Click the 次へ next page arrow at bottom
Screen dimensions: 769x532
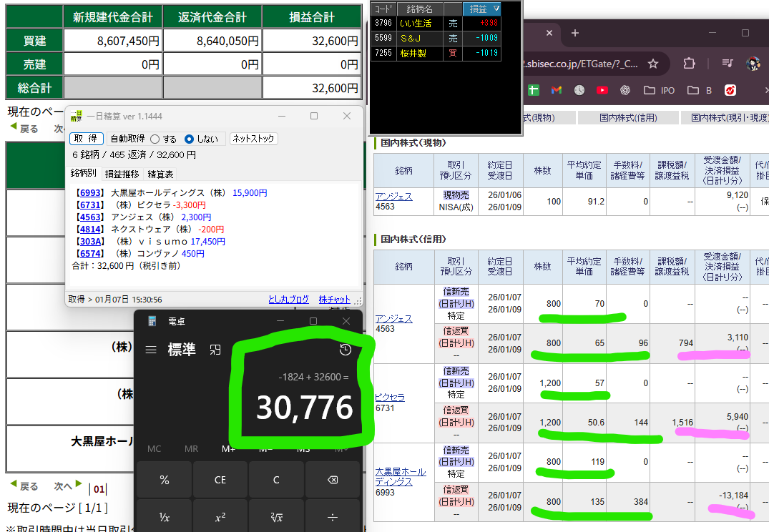68,486
